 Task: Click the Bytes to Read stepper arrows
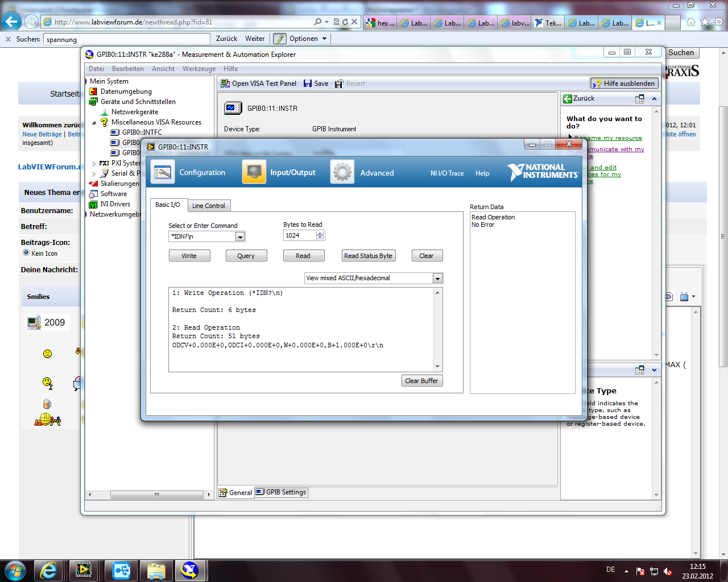[x=320, y=235]
